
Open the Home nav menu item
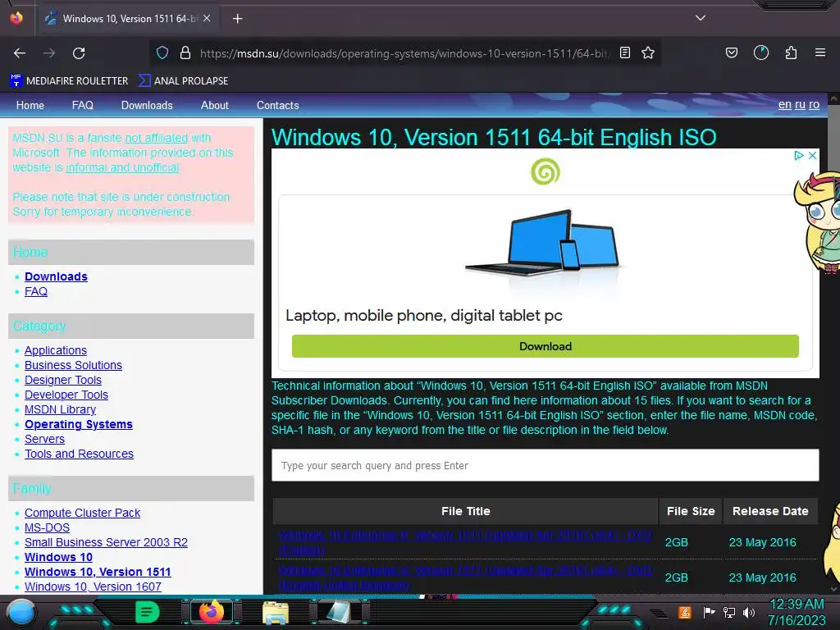click(30, 106)
